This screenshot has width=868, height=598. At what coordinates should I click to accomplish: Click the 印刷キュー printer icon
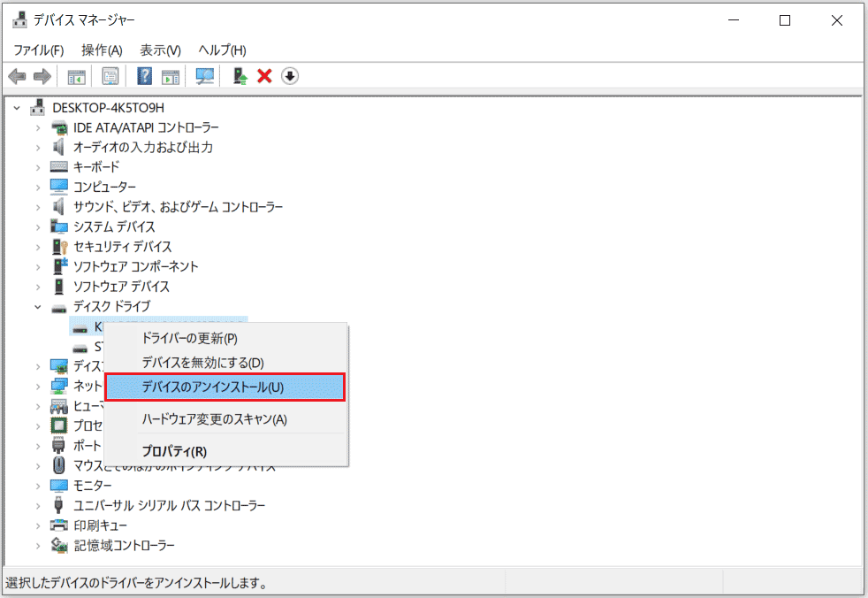(x=58, y=525)
